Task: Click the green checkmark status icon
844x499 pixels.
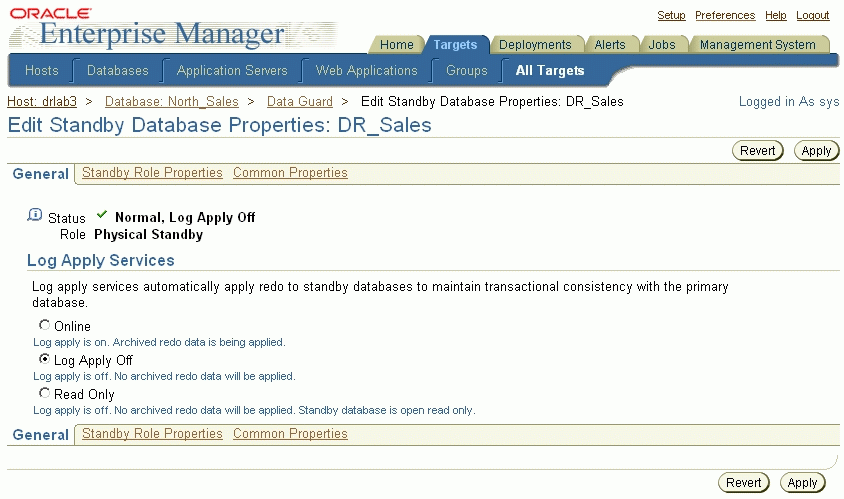Action: 102,215
